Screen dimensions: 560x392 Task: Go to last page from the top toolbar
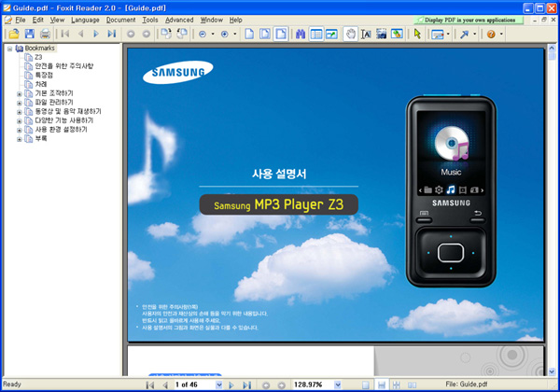pyautogui.click(x=112, y=34)
